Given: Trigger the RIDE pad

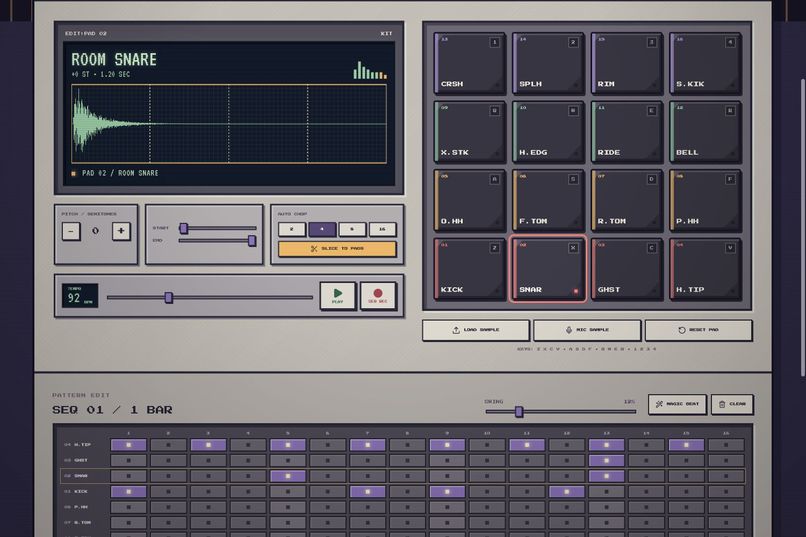Looking at the screenshot, I should point(626,132).
